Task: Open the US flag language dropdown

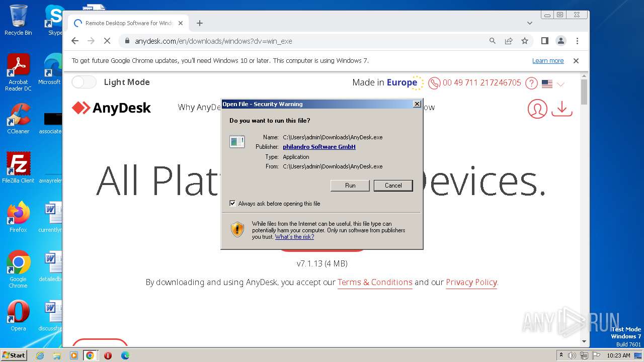Action: [553, 84]
